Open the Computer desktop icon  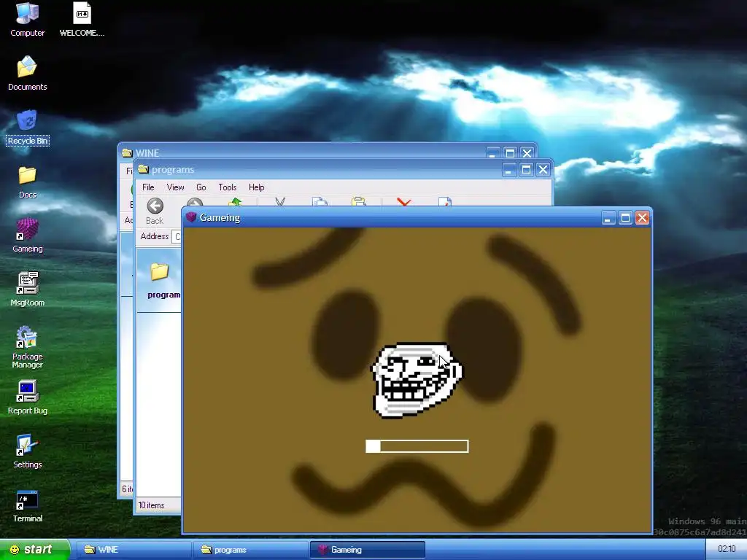(x=27, y=19)
